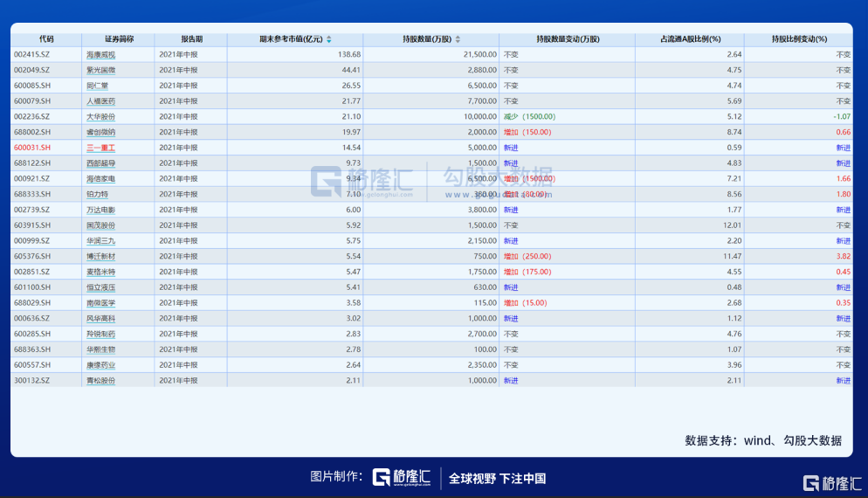Sort by 期末参考市值 using its sort arrow icon

[329, 39]
